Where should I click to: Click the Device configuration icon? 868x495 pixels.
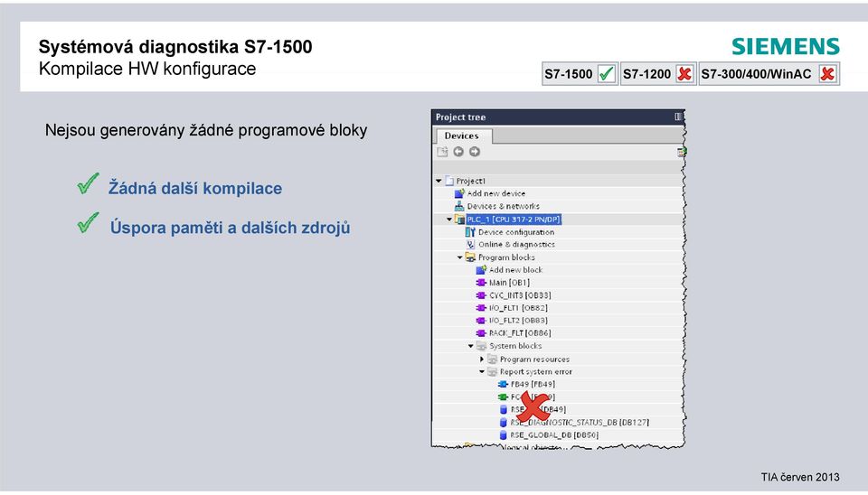(x=470, y=232)
